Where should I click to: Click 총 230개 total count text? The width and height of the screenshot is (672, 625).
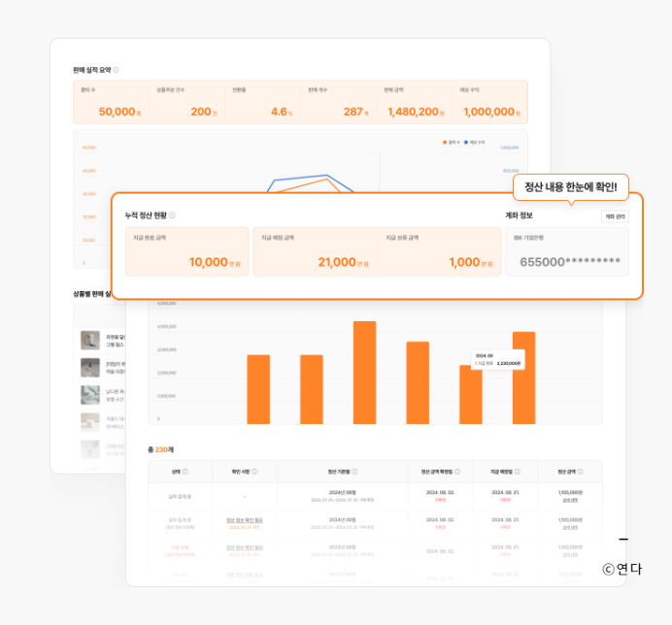pos(160,449)
